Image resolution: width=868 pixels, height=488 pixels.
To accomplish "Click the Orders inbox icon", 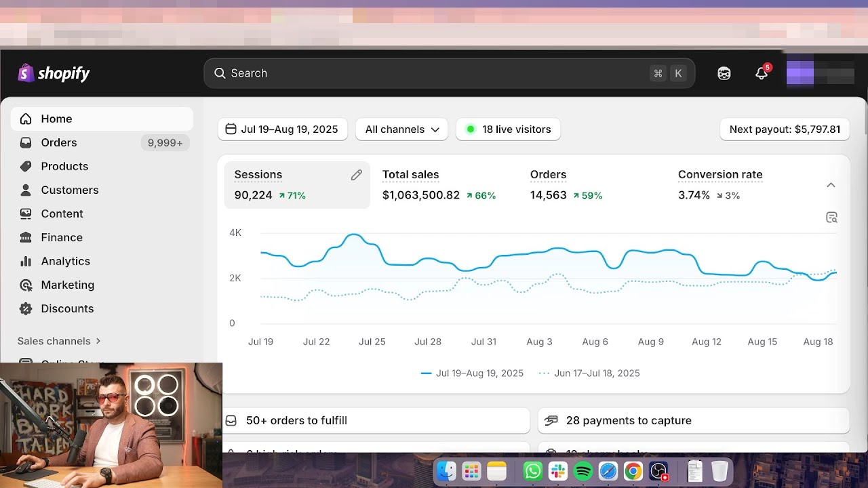I will (x=26, y=142).
